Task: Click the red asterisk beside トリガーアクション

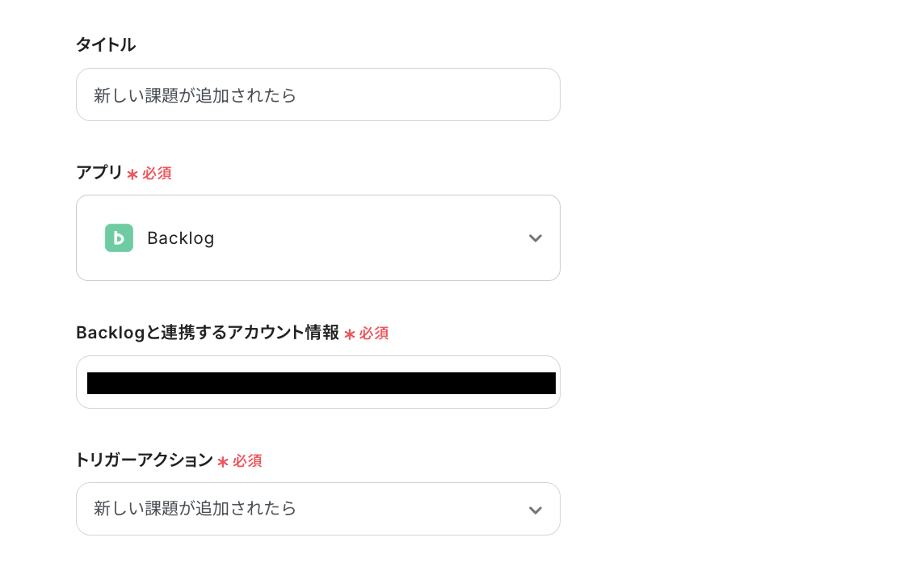Action: pyautogui.click(x=223, y=461)
